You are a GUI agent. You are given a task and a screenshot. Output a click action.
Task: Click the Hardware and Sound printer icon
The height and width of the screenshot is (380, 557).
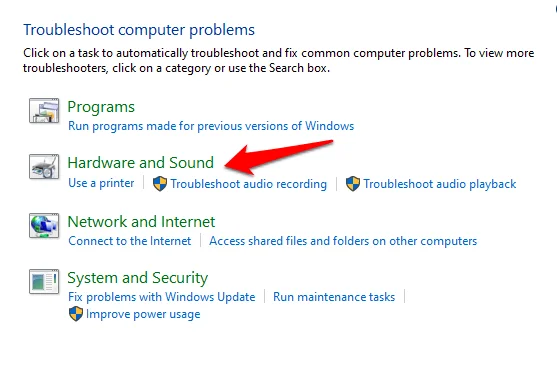coord(44,167)
